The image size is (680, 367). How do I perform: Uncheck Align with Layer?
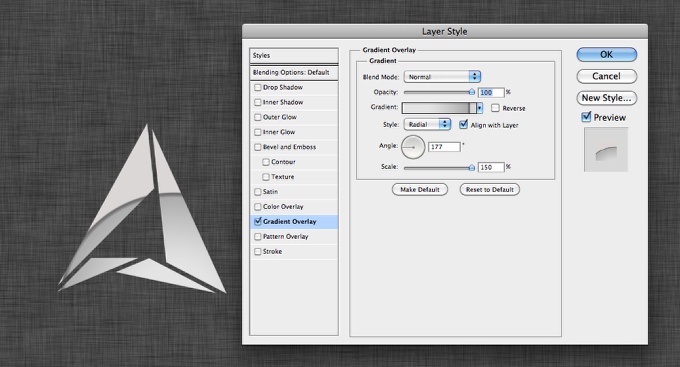[x=464, y=125]
